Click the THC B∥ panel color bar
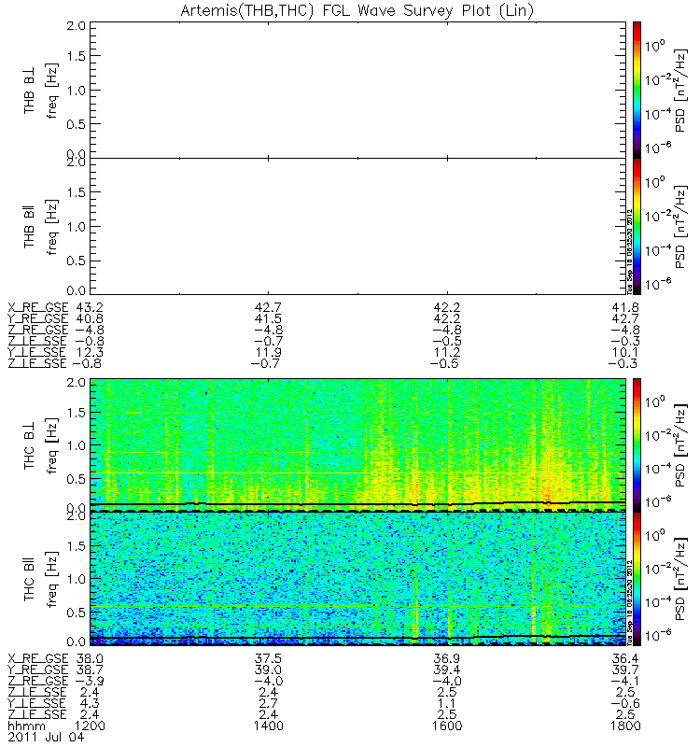 tap(637, 579)
